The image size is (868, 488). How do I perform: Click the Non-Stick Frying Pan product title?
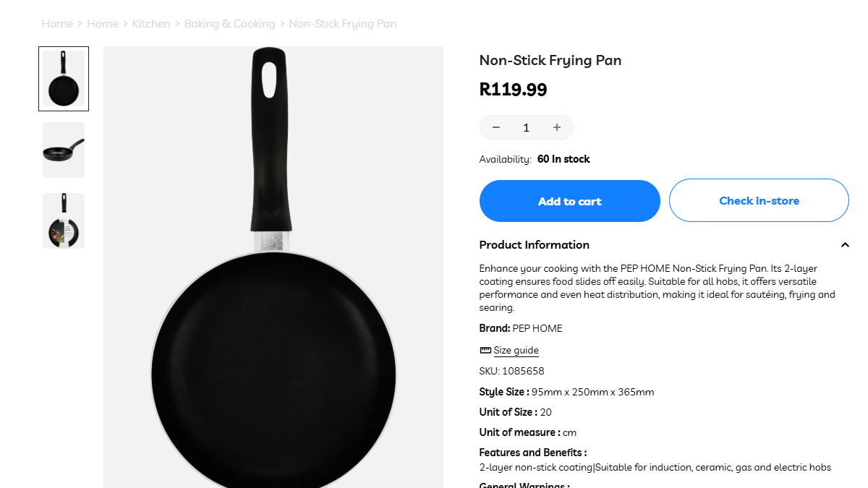[550, 61]
